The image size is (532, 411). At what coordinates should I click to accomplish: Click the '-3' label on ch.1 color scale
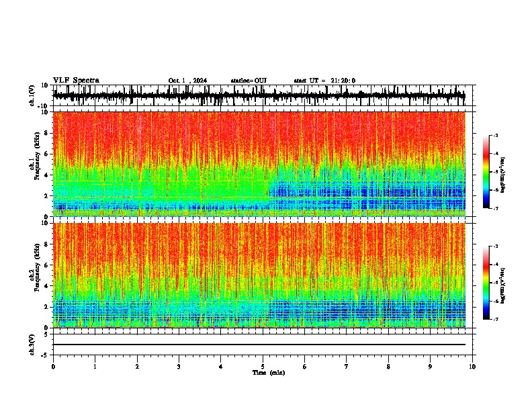point(496,135)
